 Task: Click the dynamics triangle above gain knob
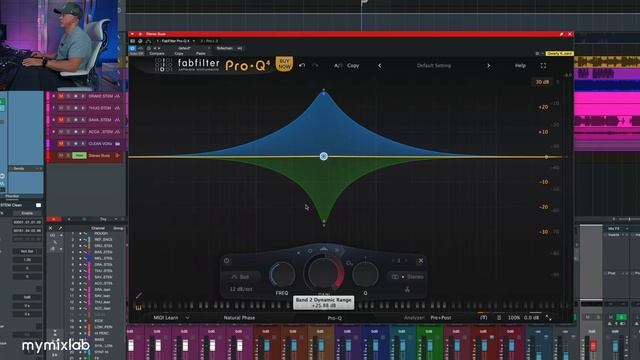pos(324,249)
